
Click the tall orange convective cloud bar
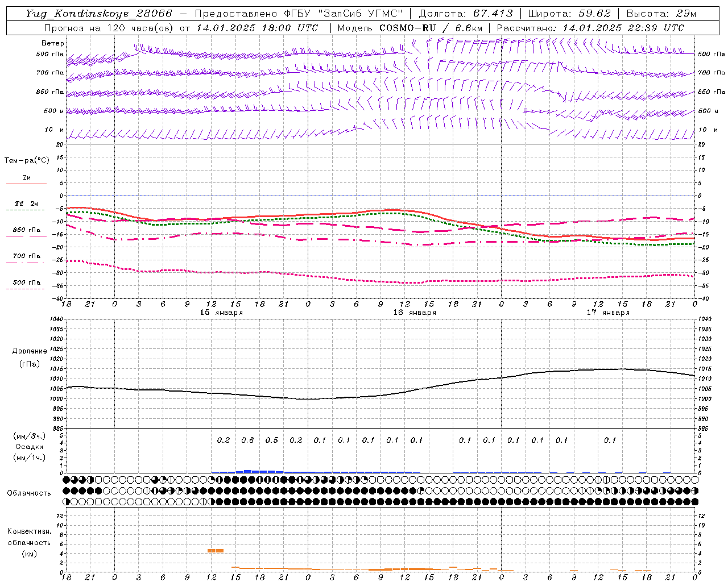pyautogui.click(x=216, y=550)
